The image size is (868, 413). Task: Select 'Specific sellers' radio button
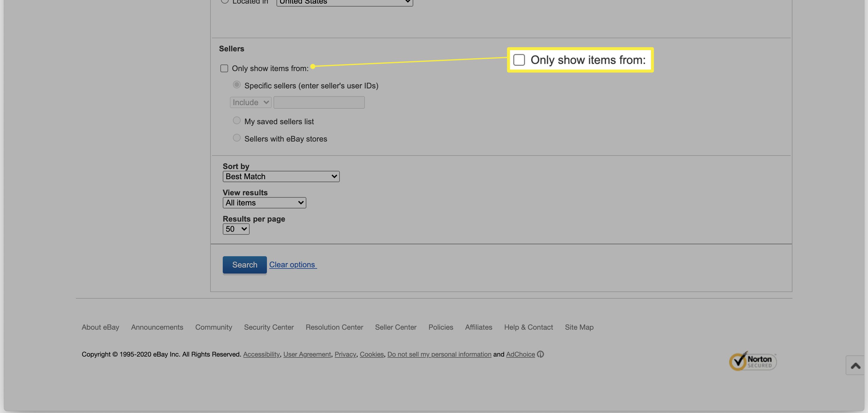point(236,85)
